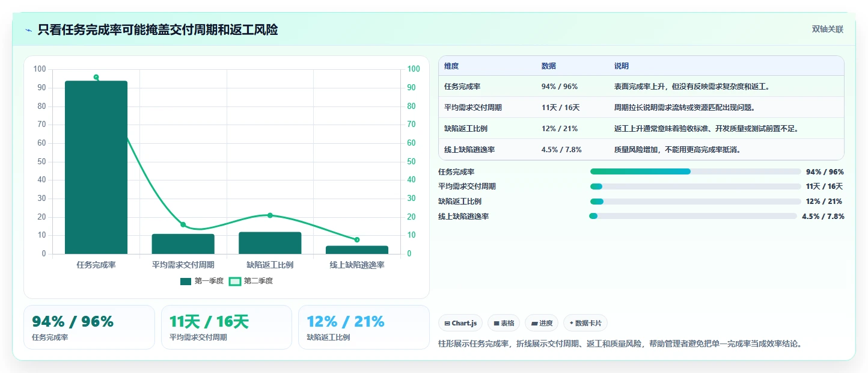
Task: Click the line point above 平均需求交付周期 bar
Action: click(183, 224)
